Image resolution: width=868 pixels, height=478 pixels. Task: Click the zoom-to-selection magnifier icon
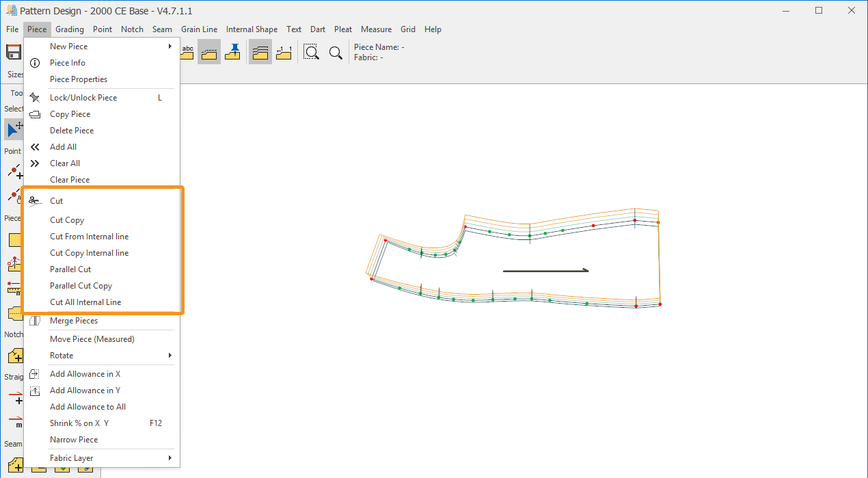click(x=311, y=53)
